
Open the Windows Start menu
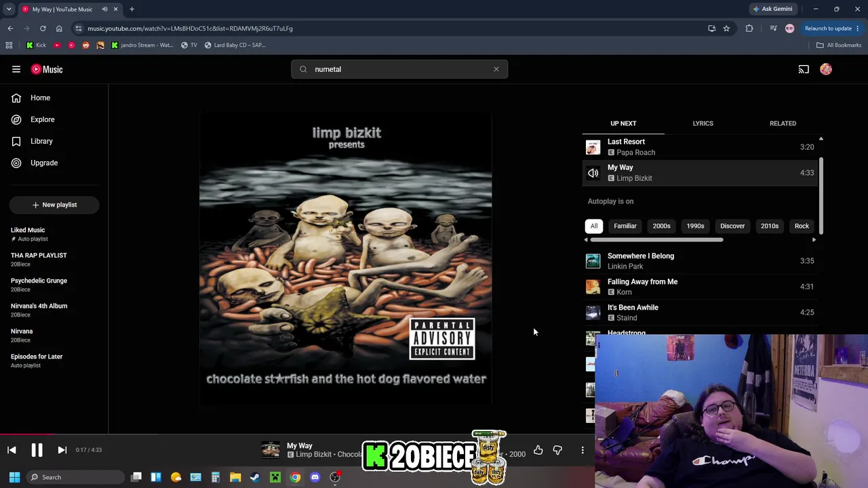tap(14, 477)
